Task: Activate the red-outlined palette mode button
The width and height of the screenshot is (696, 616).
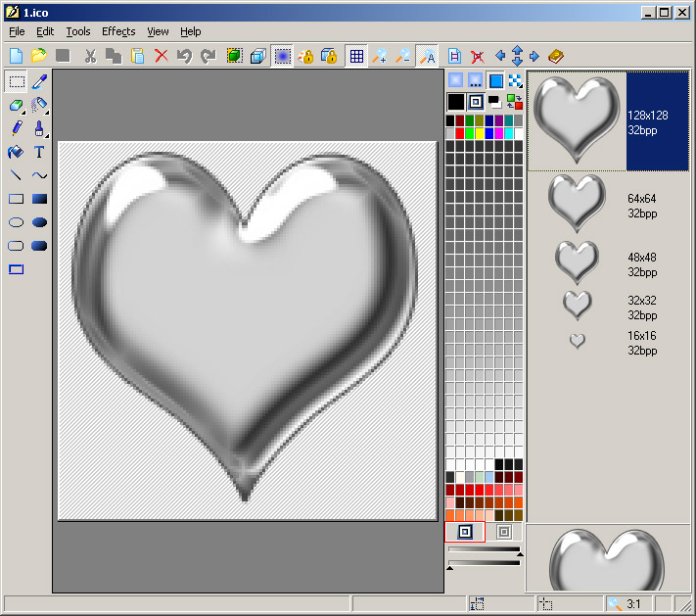Action: (x=465, y=532)
